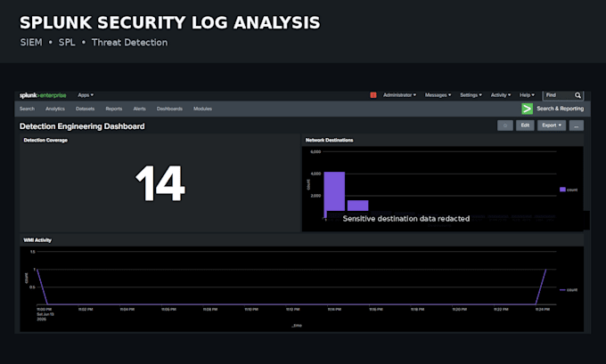Go to the Alerts tab

(x=139, y=109)
